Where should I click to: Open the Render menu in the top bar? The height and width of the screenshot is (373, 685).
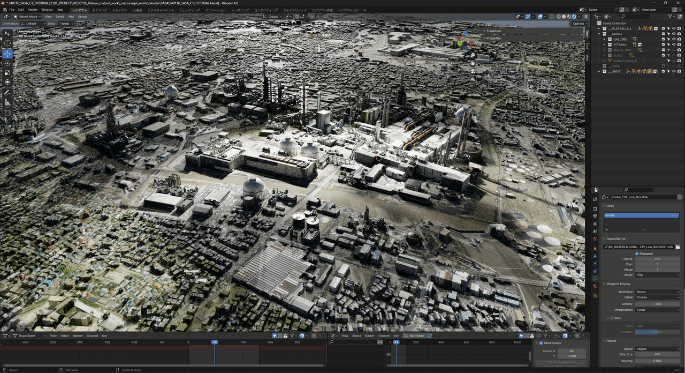click(33, 10)
